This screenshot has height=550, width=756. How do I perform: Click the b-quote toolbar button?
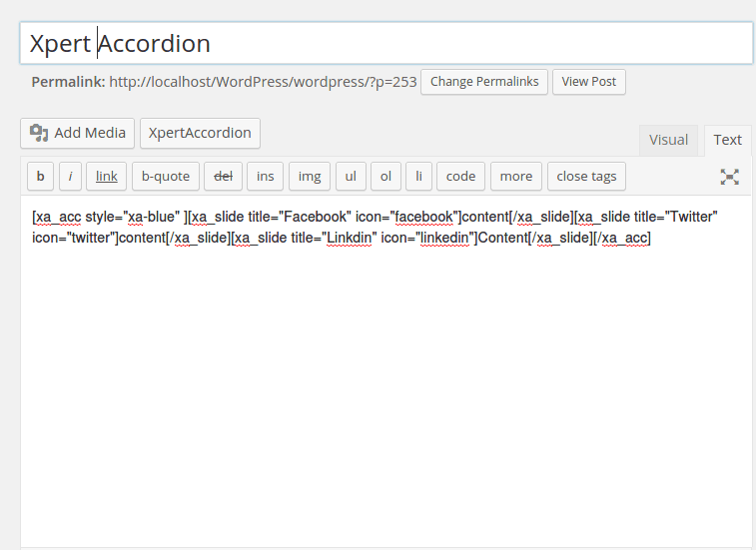(x=165, y=177)
